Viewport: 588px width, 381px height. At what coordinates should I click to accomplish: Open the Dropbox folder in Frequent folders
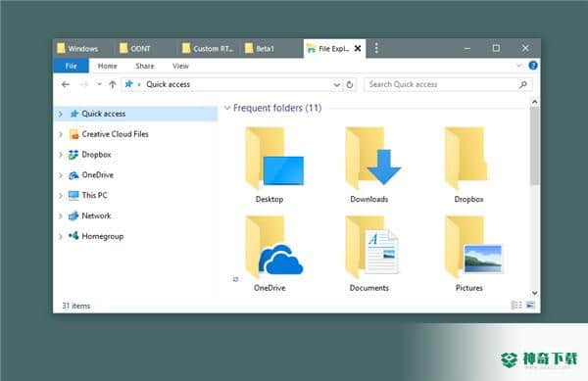(x=466, y=158)
